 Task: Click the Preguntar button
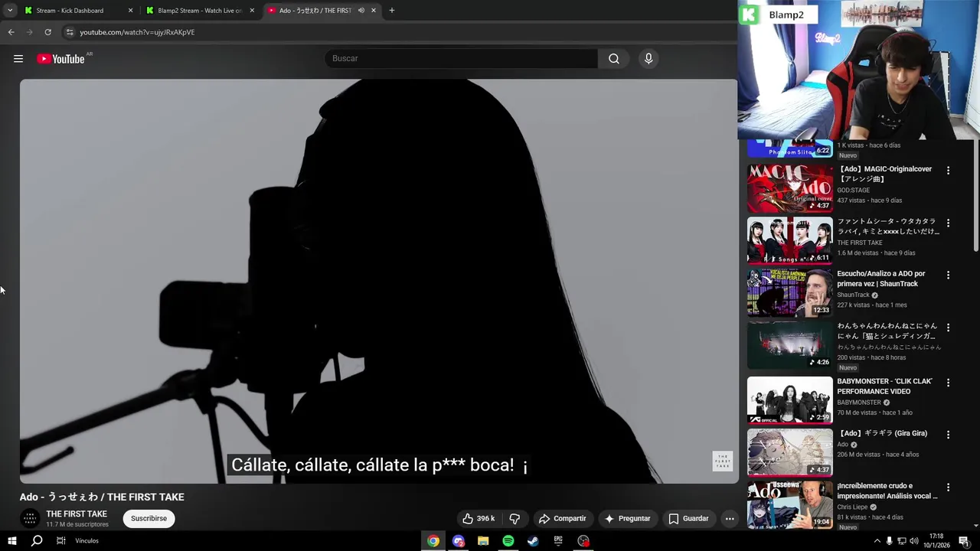tap(627, 518)
